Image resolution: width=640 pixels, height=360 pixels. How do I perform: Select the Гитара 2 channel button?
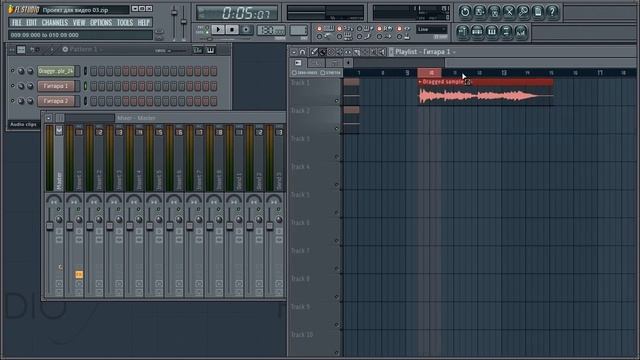[56, 101]
